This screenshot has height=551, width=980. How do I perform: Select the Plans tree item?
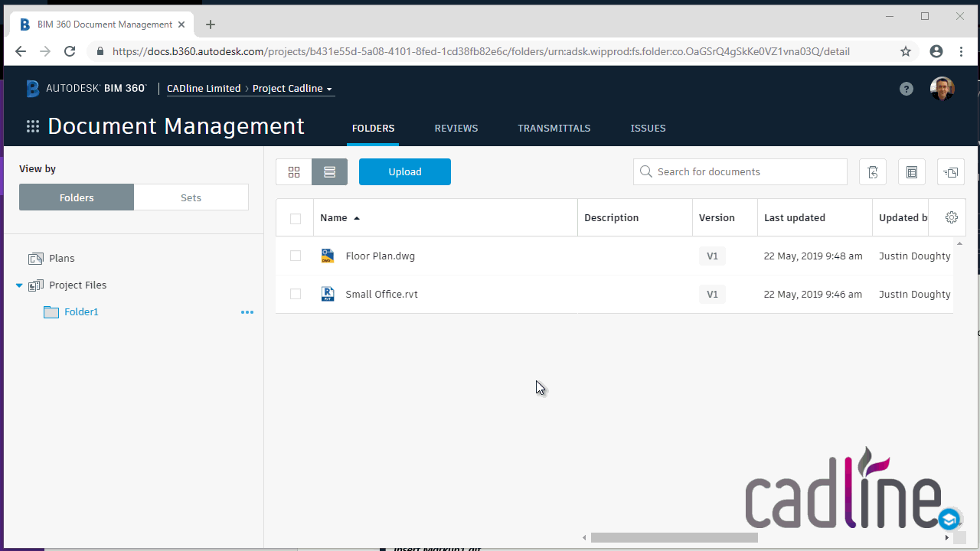[62, 259]
